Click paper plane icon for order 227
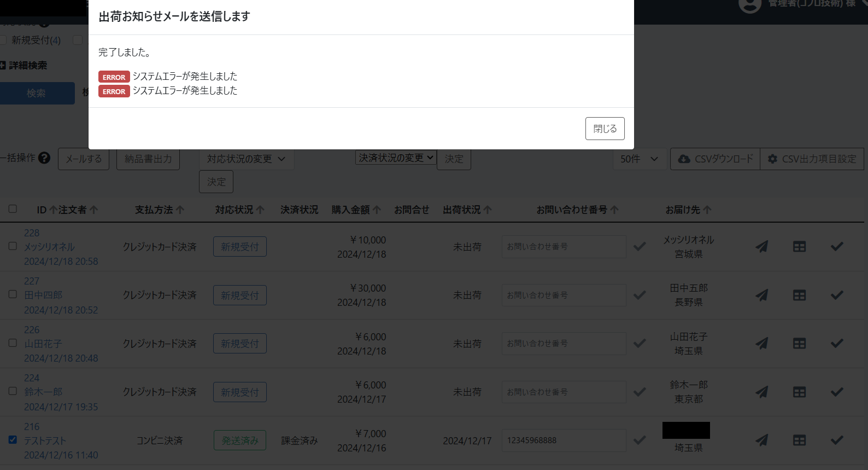This screenshot has width=868, height=470. pyautogui.click(x=761, y=295)
